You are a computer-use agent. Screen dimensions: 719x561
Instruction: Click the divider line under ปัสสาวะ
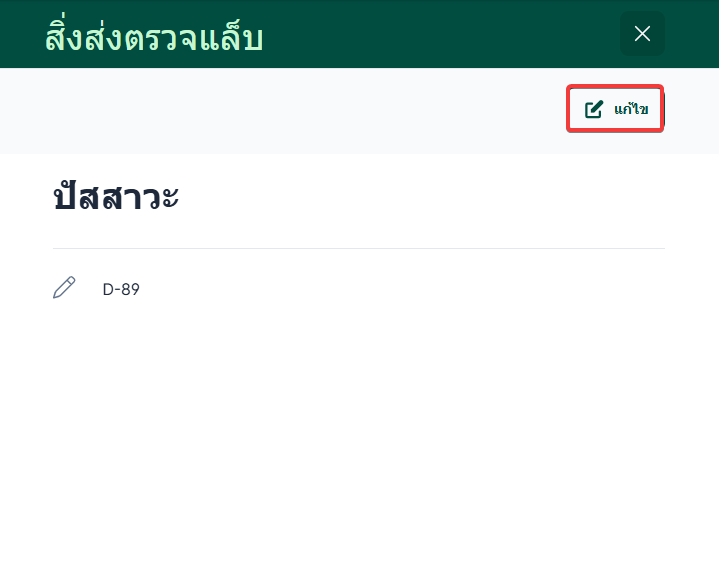[x=358, y=248]
